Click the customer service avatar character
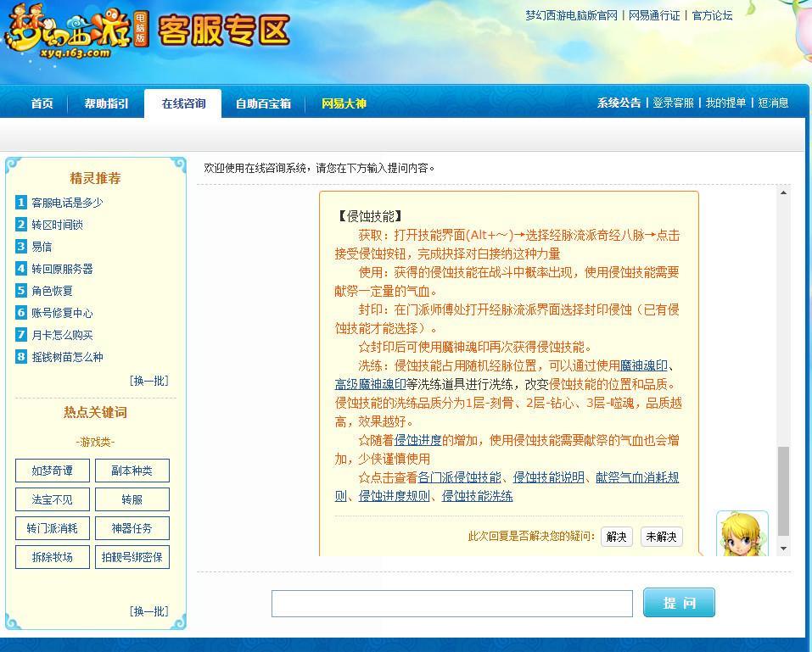812x652 pixels. pyautogui.click(x=742, y=533)
